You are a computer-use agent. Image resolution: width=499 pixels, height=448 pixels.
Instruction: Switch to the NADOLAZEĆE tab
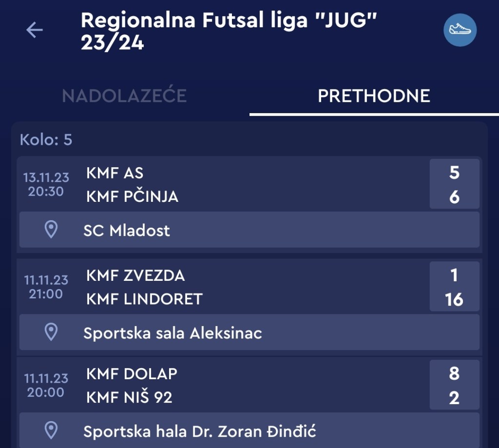[x=124, y=96]
